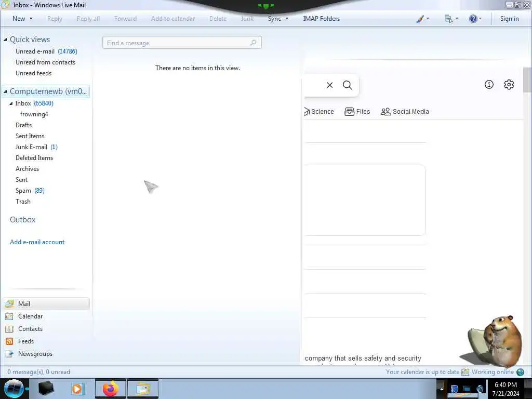This screenshot has width=532, height=399.
Task: Collapse the Quick views section
Action: pos(5,39)
